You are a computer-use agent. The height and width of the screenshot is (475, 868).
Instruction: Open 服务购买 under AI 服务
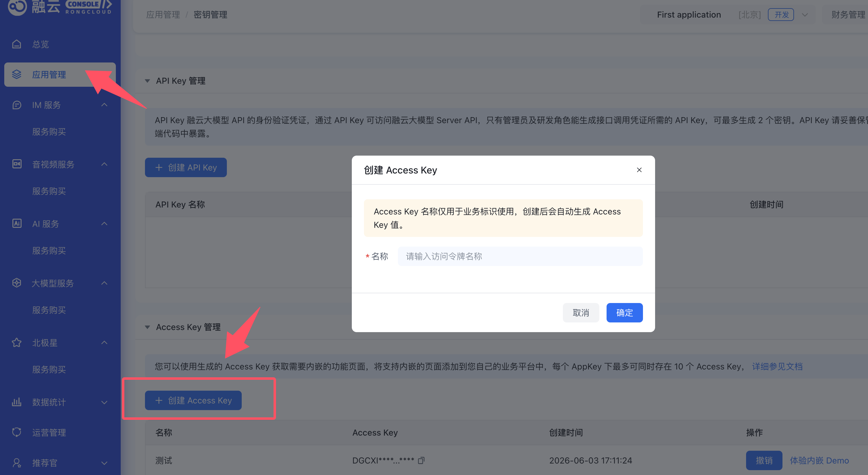[49, 250]
